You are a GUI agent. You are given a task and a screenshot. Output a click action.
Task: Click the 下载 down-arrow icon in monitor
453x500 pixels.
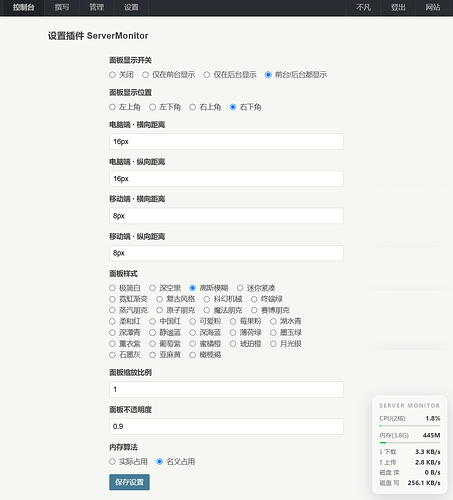(x=381, y=452)
